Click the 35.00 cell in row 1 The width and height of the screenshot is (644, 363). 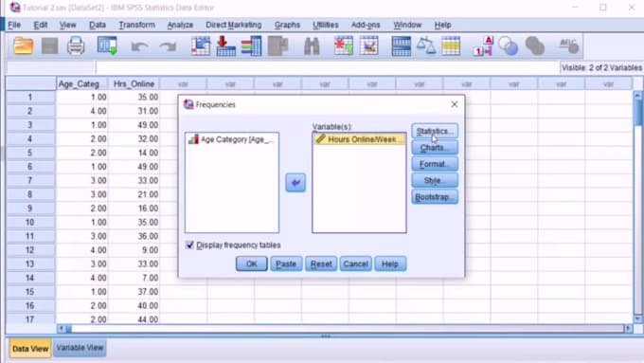click(x=134, y=98)
